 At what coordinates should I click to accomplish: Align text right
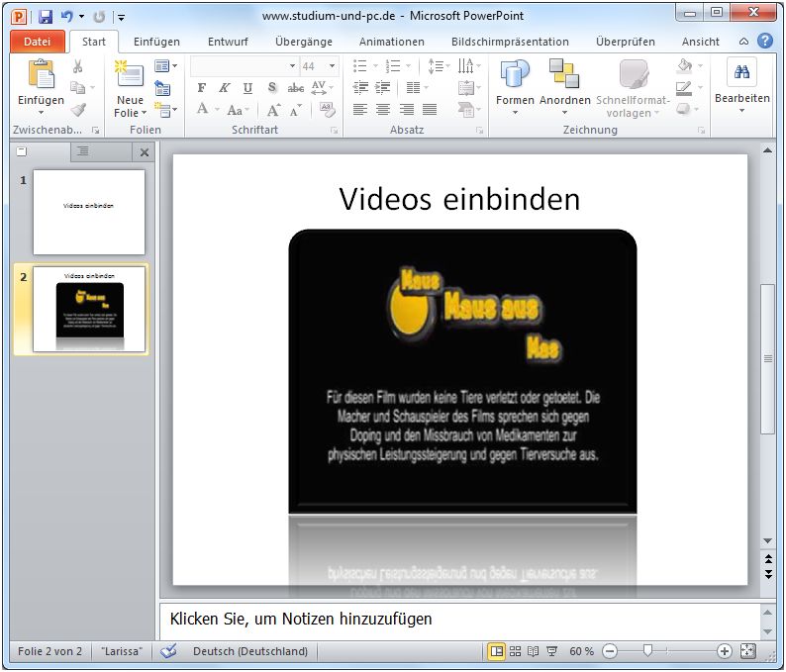(x=407, y=109)
